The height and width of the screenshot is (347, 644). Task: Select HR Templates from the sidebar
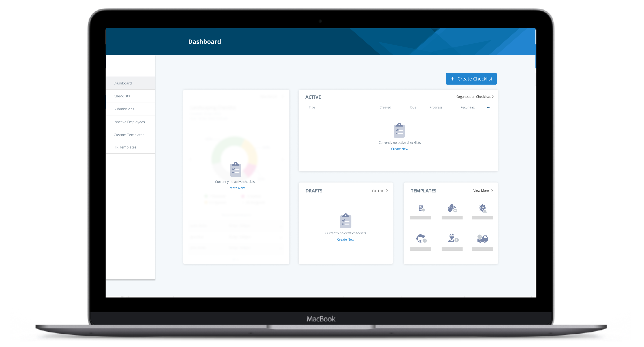point(124,147)
